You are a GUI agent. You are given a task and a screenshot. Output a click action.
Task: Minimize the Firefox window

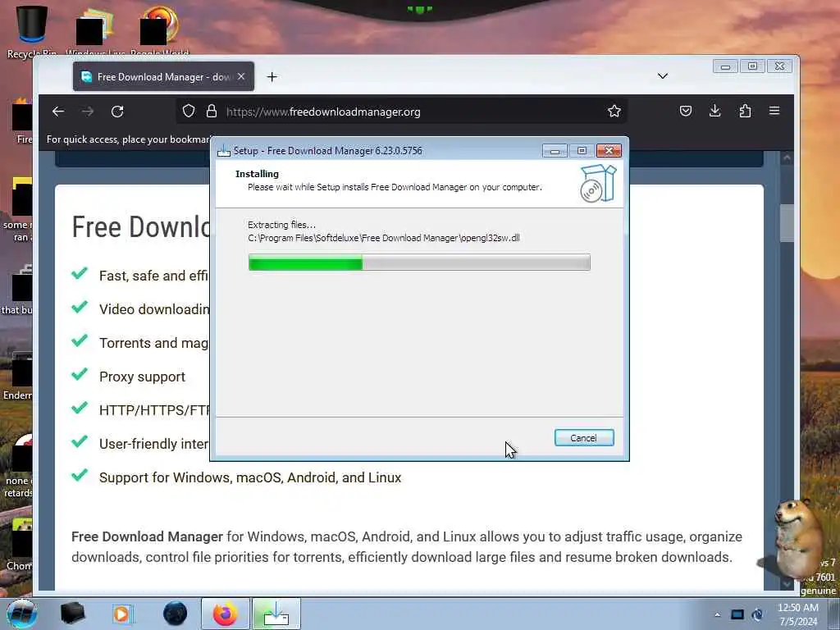pyautogui.click(x=725, y=66)
